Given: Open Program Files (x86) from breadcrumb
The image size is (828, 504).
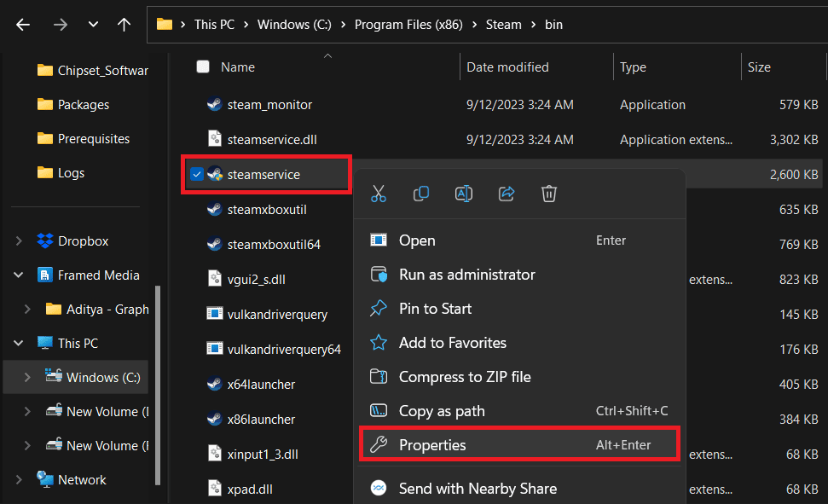Looking at the screenshot, I should (x=408, y=25).
